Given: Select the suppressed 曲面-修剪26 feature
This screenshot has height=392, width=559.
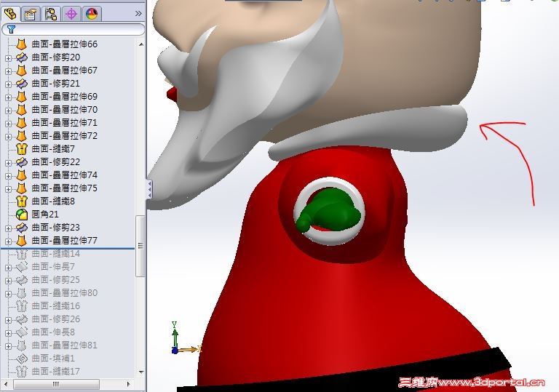Looking at the screenshot, I should tap(56, 319).
